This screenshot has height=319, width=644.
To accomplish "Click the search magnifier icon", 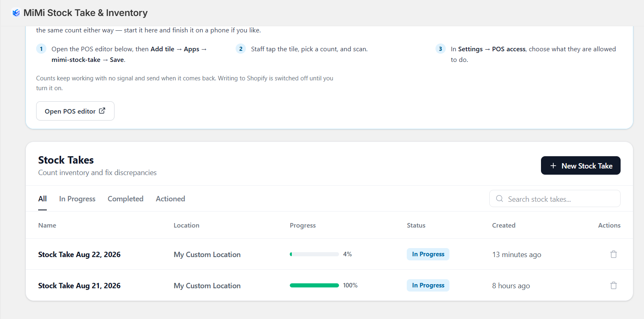I will (500, 198).
